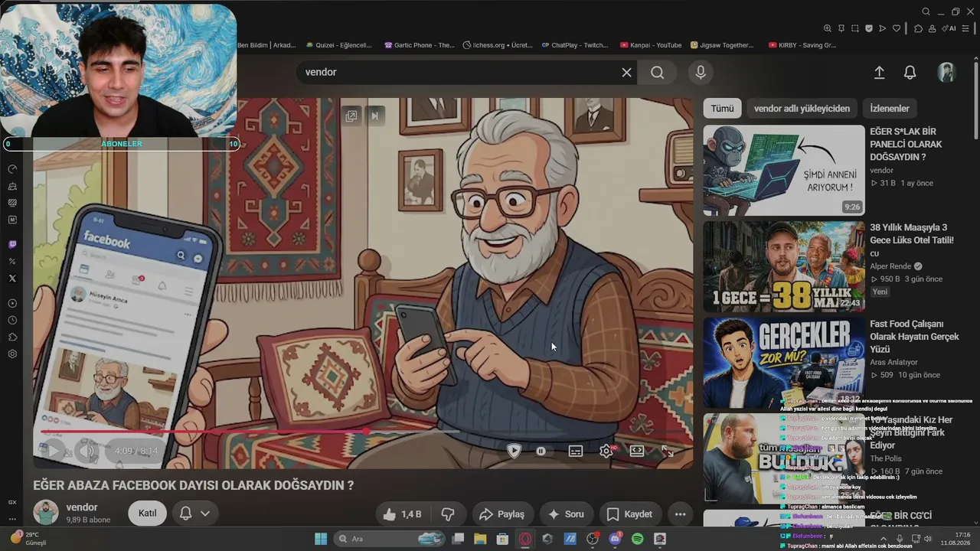Image resolution: width=980 pixels, height=551 pixels.
Task: Search in tabs using top magnifier icon
Action: coord(926,11)
